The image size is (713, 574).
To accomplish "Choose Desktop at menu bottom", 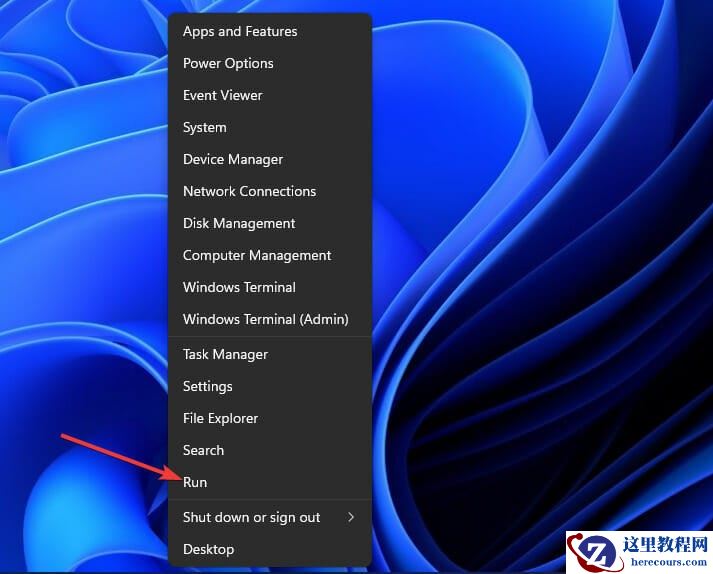I will pos(270,549).
